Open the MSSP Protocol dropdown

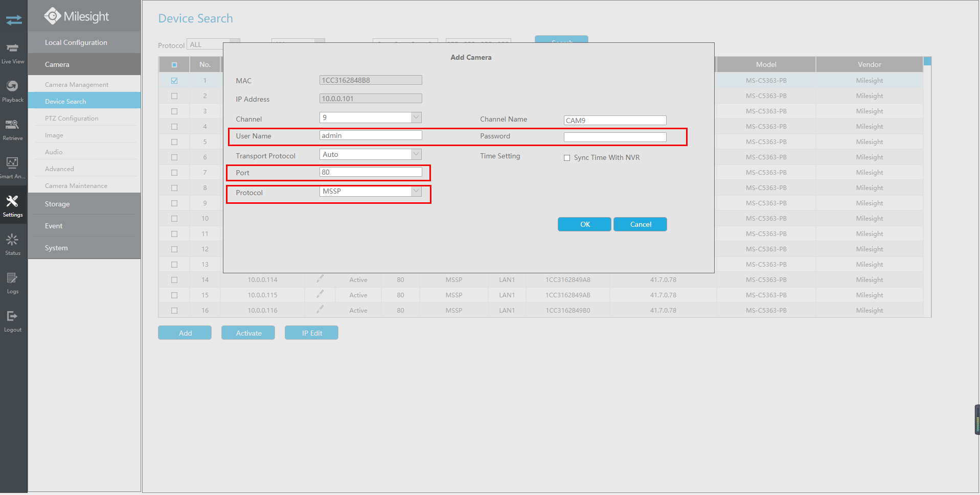pyautogui.click(x=371, y=191)
